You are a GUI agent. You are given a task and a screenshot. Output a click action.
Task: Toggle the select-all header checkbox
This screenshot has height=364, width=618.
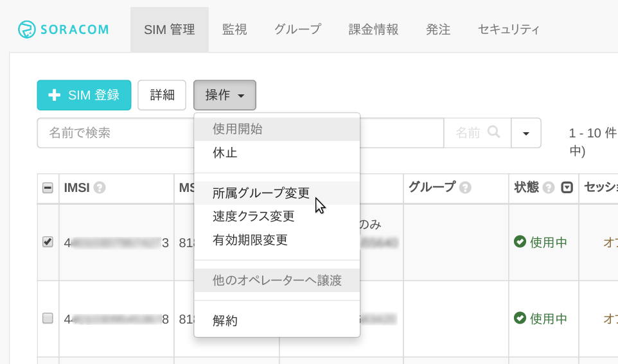48,188
